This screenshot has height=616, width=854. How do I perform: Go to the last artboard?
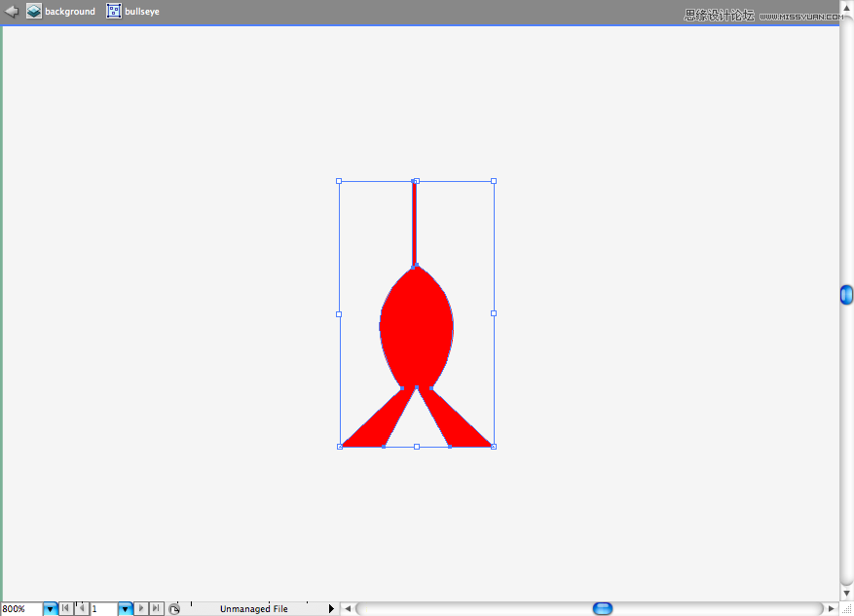click(x=157, y=608)
